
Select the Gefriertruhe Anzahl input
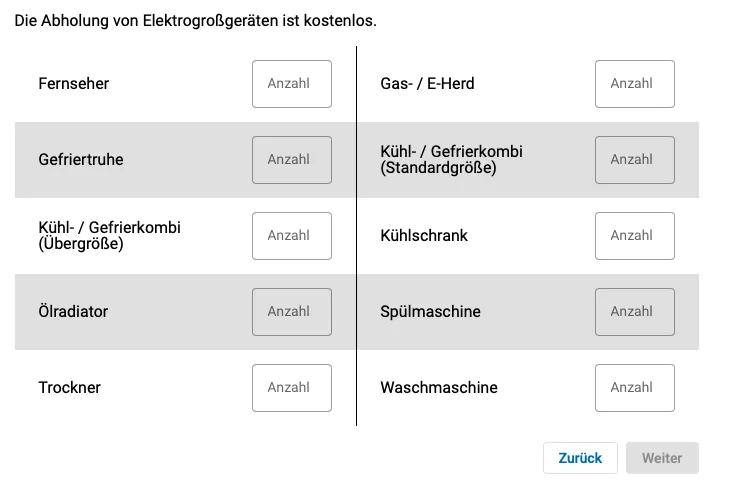[x=292, y=160]
